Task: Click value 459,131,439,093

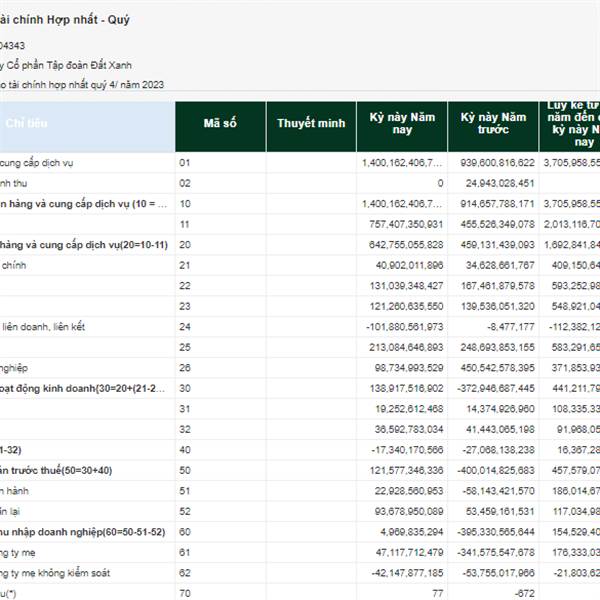Action: [497, 245]
